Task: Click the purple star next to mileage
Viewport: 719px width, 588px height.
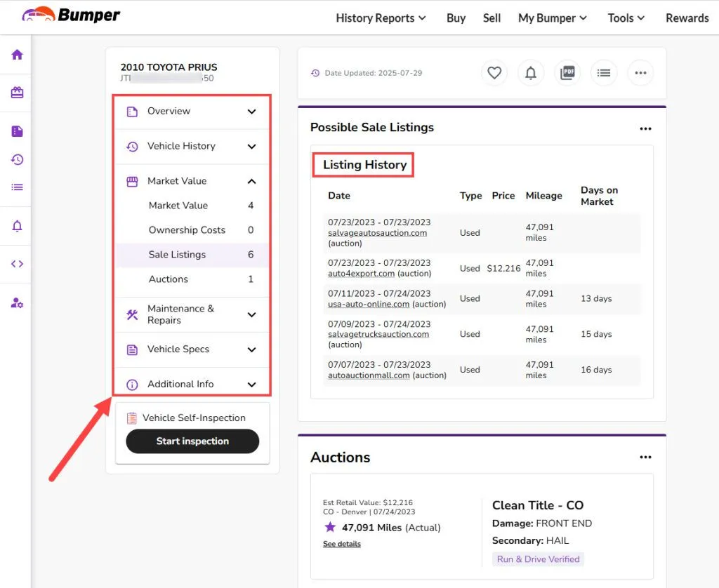Action: (x=330, y=527)
